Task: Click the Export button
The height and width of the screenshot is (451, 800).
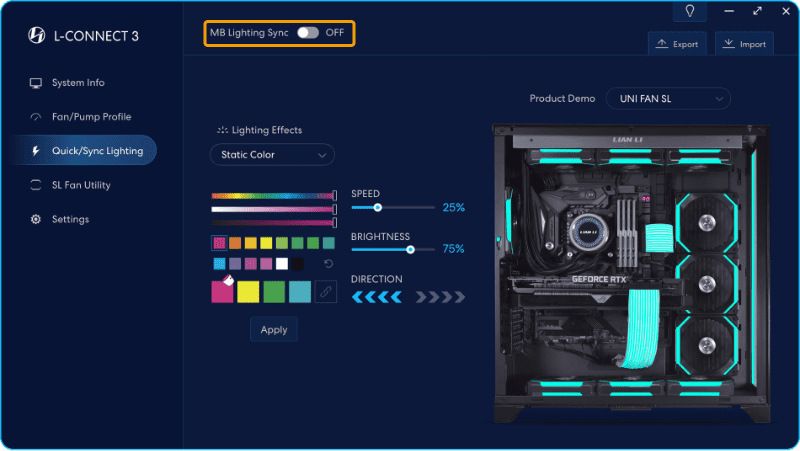Action: 677,44
